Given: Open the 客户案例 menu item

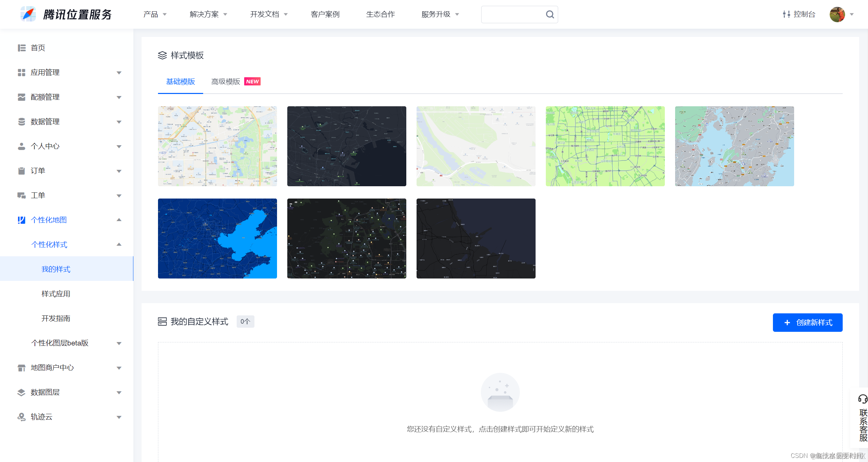Looking at the screenshot, I should tap(325, 14).
